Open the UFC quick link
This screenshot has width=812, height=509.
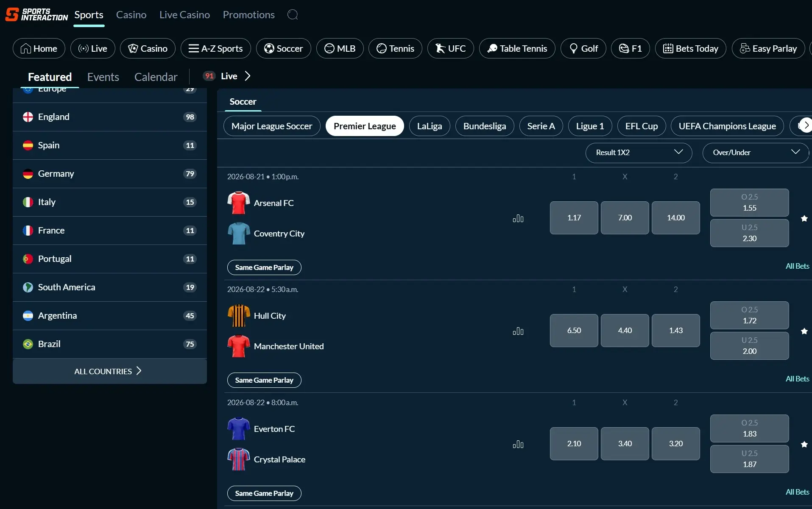point(451,48)
